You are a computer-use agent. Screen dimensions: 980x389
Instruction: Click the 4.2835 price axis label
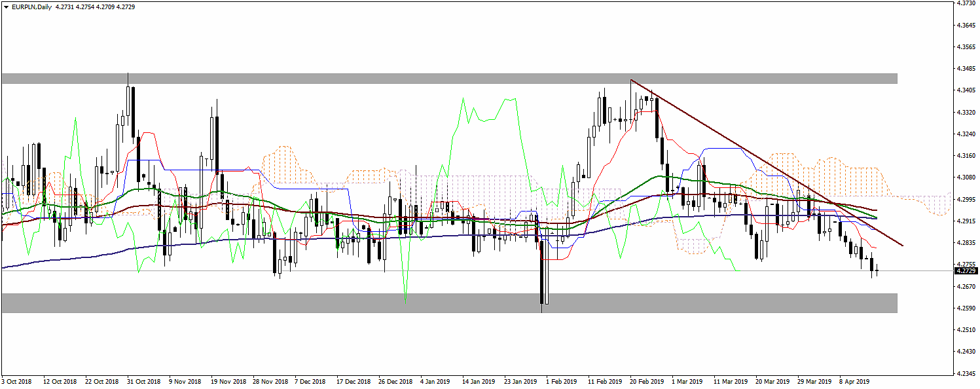pyautogui.click(x=966, y=243)
